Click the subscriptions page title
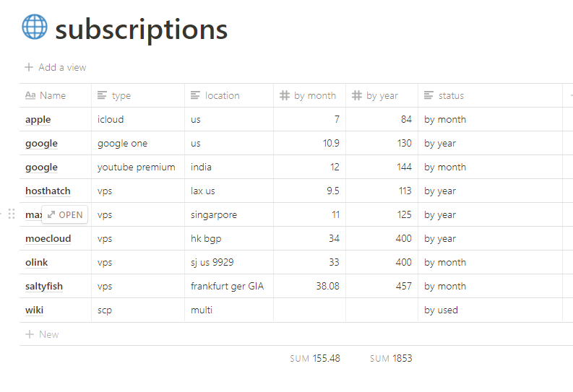This screenshot has width=573, height=392. click(x=141, y=29)
